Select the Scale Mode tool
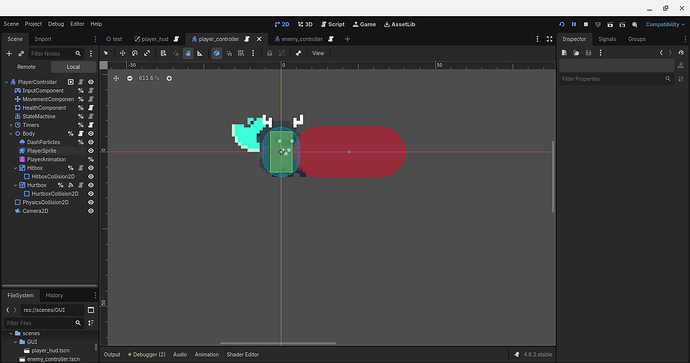The width and height of the screenshot is (690, 363). point(147,53)
